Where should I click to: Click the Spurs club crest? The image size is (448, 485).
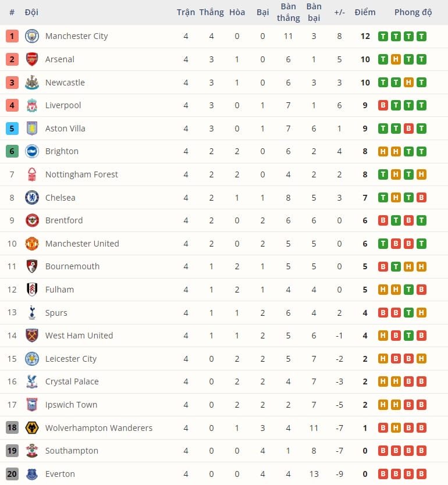pyautogui.click(x=31, y=312)
